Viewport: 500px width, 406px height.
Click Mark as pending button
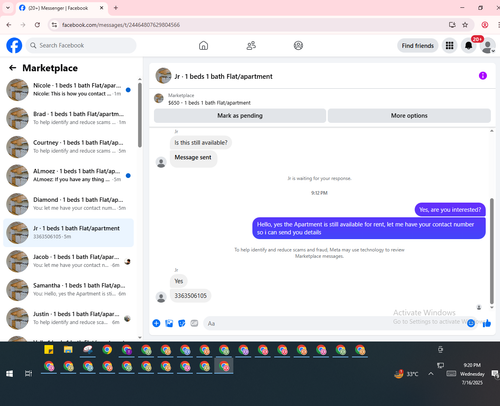(x=240, y=116)
